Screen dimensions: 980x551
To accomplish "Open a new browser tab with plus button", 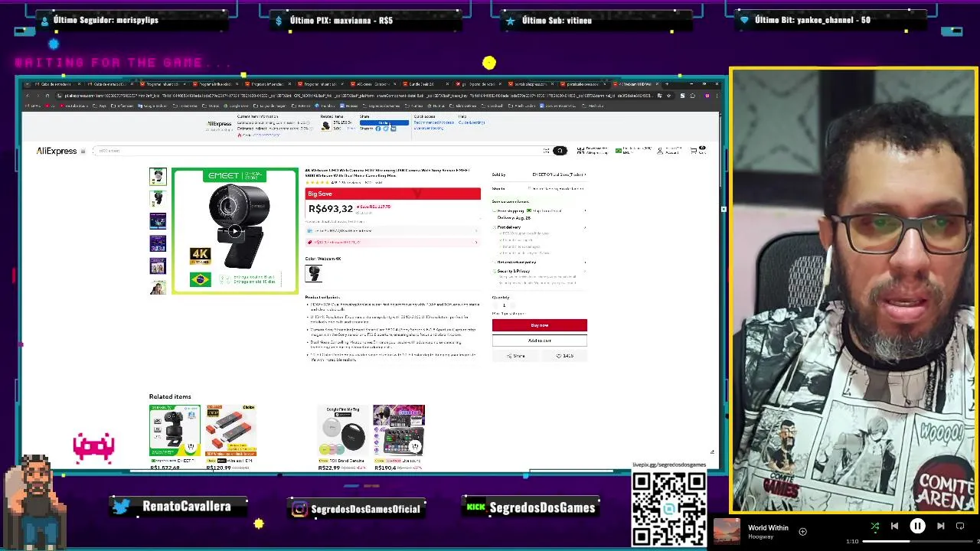I will tap(667, 84).
